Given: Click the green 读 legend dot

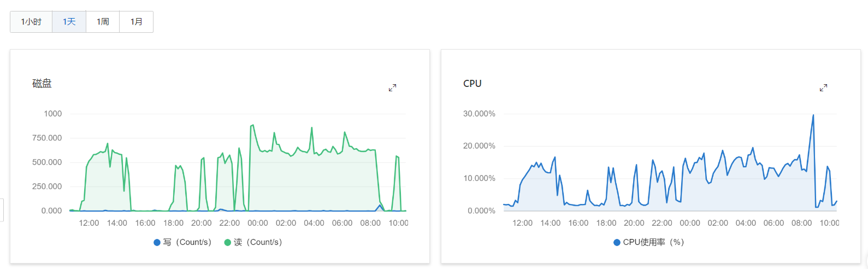Looking at the screenshot, I should [228, 242].
